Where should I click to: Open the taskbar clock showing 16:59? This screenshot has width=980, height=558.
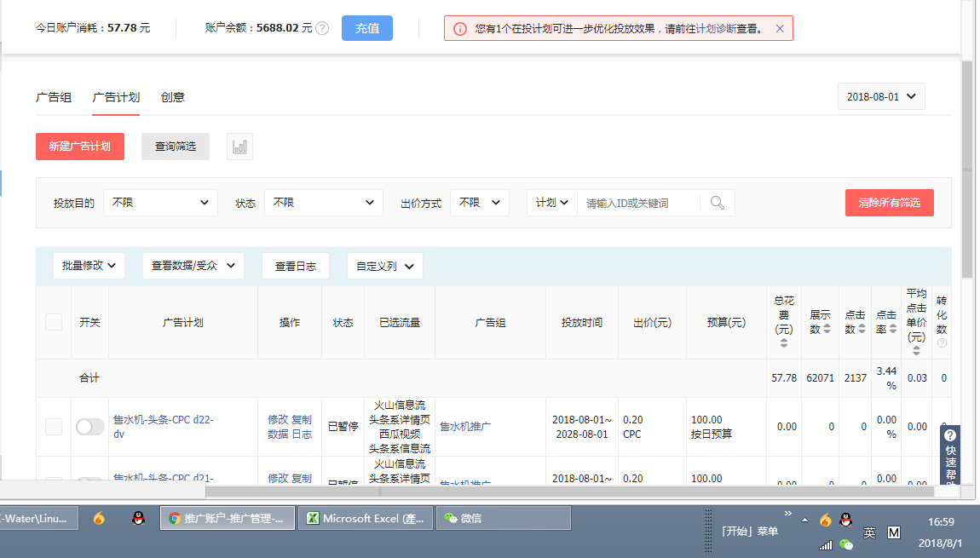point(941,521)
